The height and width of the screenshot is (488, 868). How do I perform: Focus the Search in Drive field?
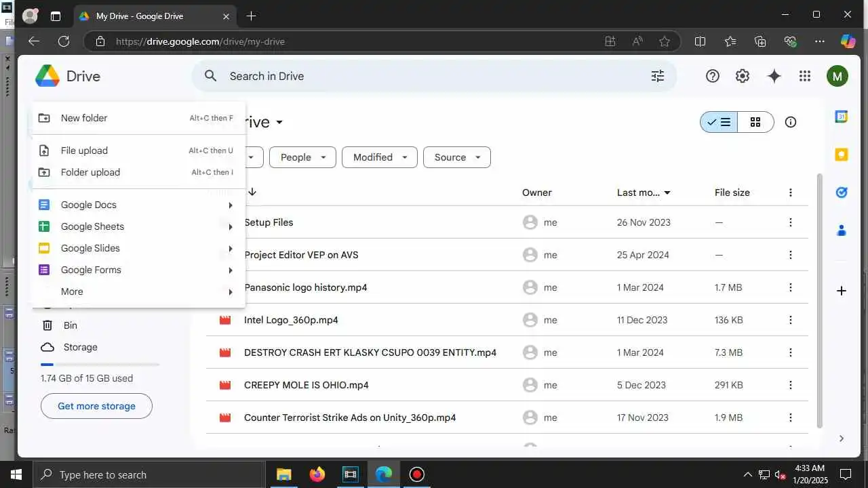[434, 76]
